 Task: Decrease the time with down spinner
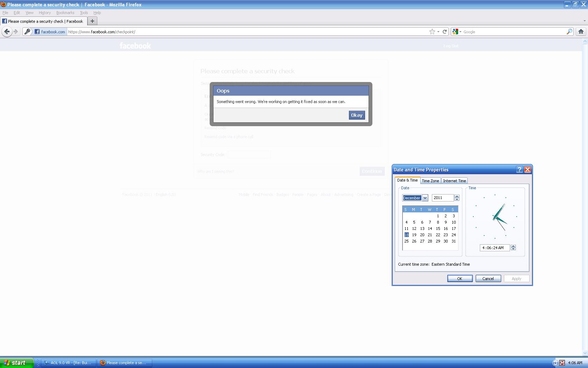click(513, 249)
